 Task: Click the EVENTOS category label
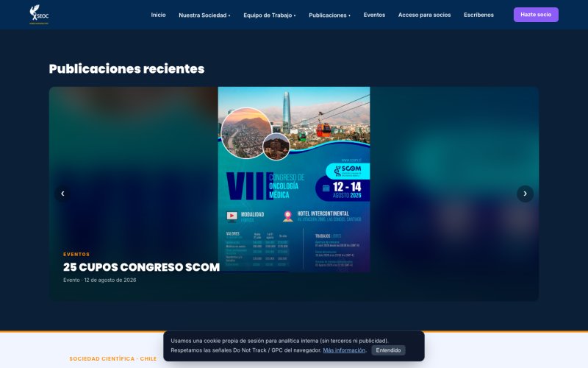coord(76,254)
